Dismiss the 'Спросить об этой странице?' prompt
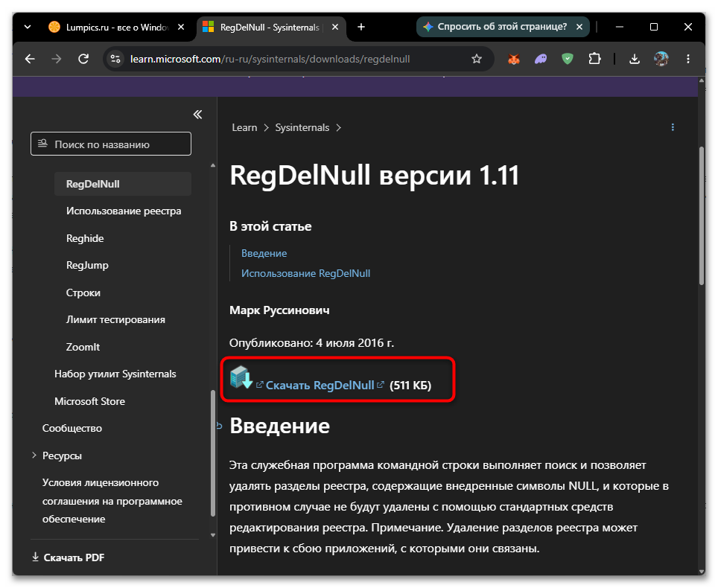This screenshot has width=718, height=588. coord(579,27)
